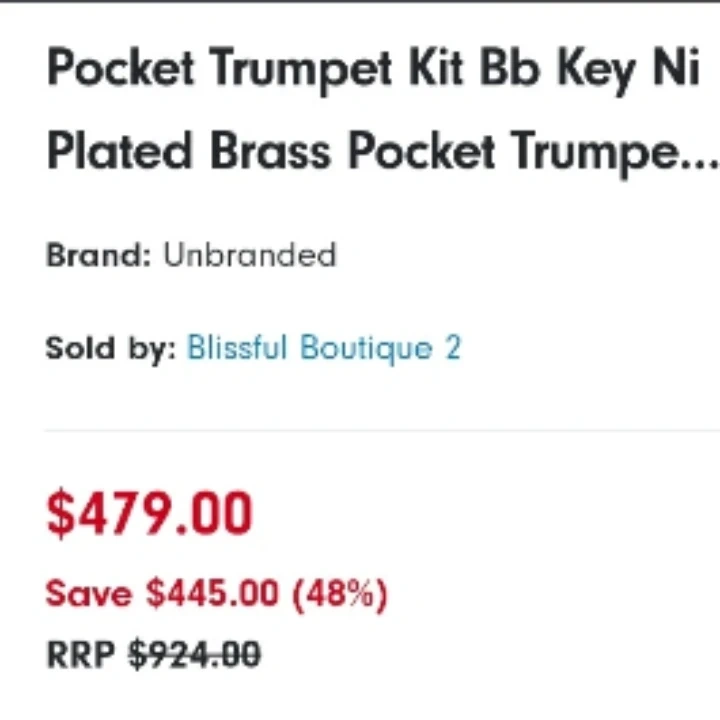Viewport: 720px width, 720px height.
Task: Click the "Save $445.00" savings text
Action: [x=162, y=593]
